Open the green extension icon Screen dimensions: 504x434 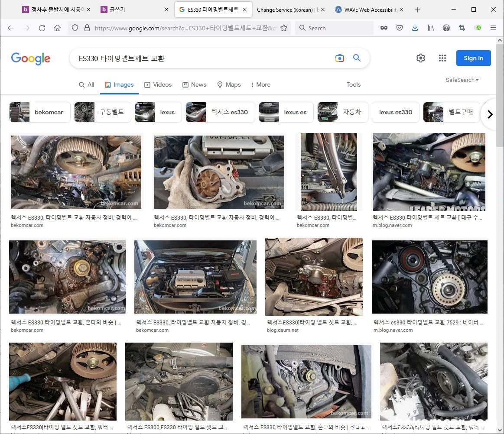[478, 28]
